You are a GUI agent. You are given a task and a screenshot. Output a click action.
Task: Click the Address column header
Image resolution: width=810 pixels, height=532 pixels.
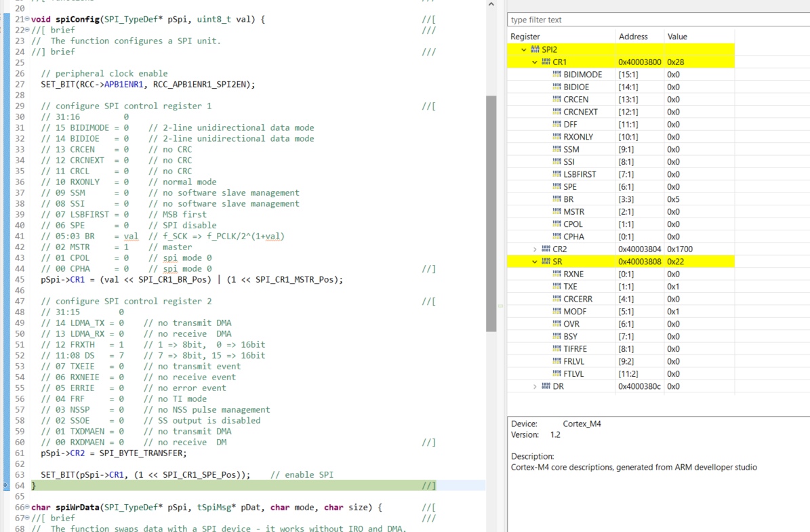point(640,37)
